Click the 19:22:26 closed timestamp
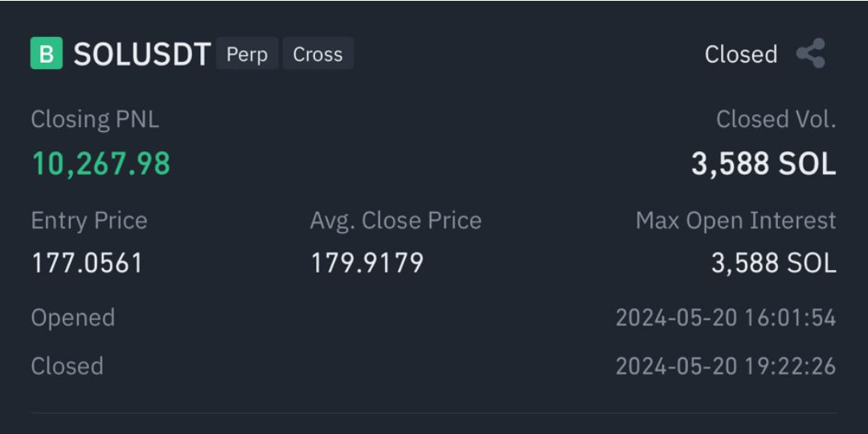This screenshot has width=868, height=434. (726, 366)
